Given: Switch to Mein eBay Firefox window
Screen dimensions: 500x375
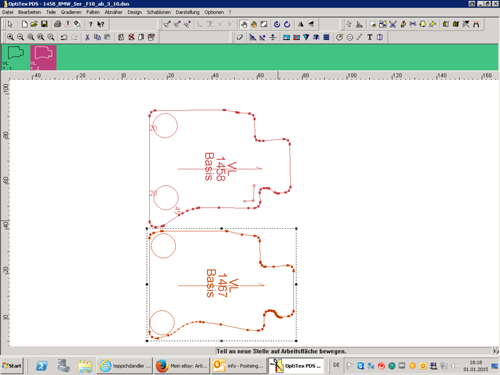Looking at the screenshot, I should click(182, 366).
